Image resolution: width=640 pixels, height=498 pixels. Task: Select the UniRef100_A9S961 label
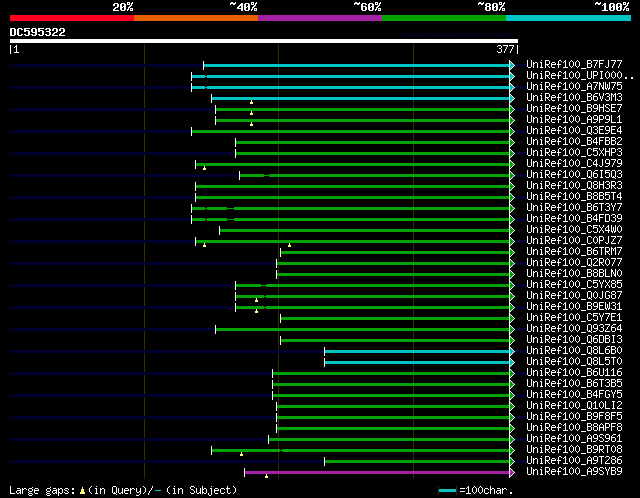574,439
